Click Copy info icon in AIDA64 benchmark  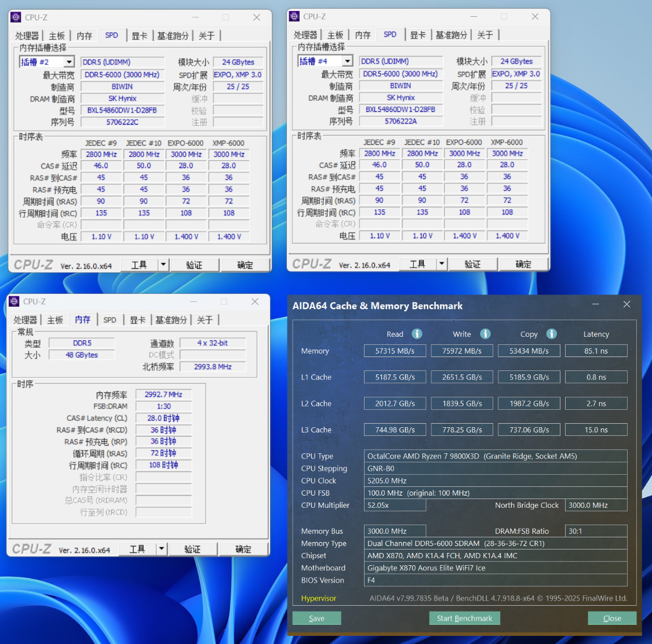coord(551,334)
